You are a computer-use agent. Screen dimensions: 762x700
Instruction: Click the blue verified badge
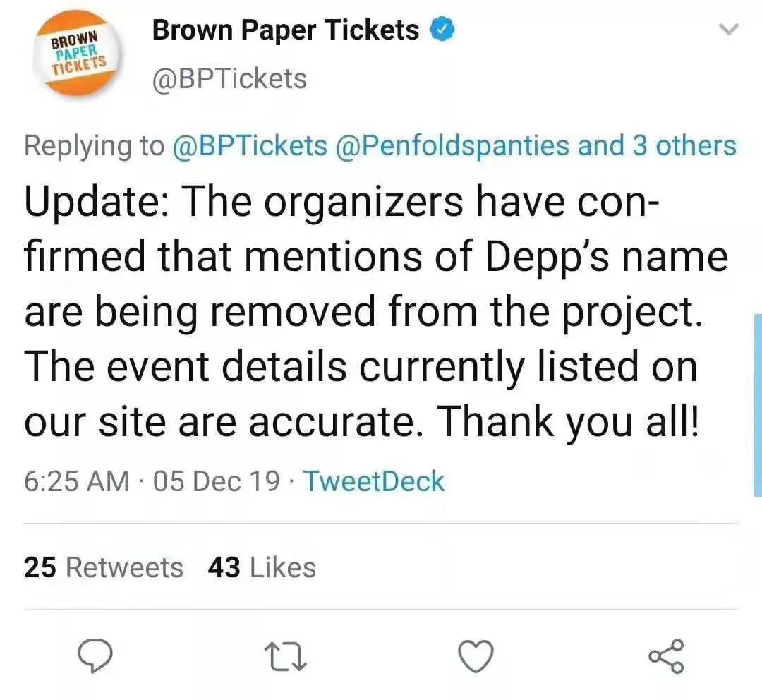(x=442, y=30)
